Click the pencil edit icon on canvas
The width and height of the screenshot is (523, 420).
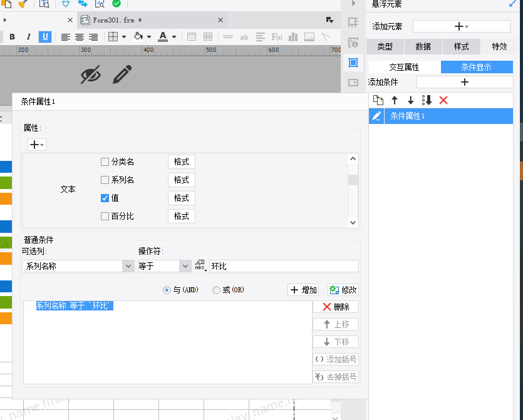(x=122, y=74)
